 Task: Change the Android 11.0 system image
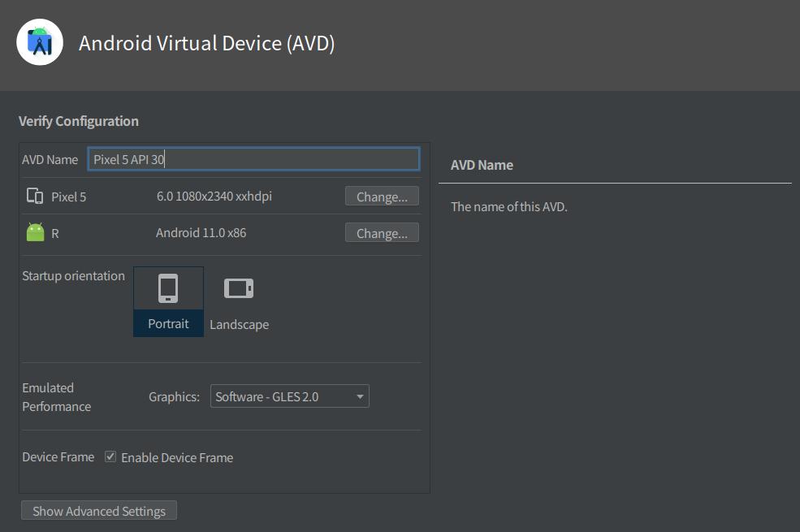point(382,232)
